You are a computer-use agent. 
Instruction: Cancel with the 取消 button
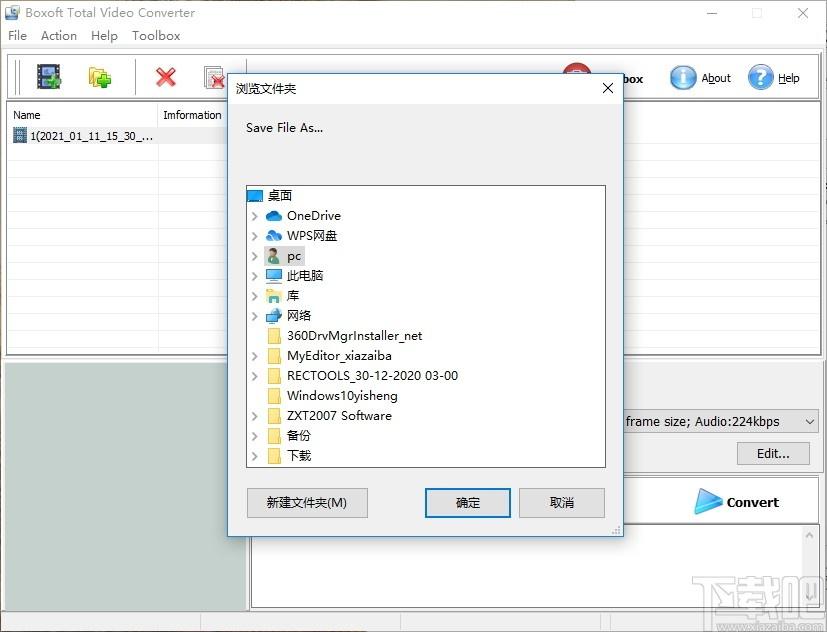(562, 502)
